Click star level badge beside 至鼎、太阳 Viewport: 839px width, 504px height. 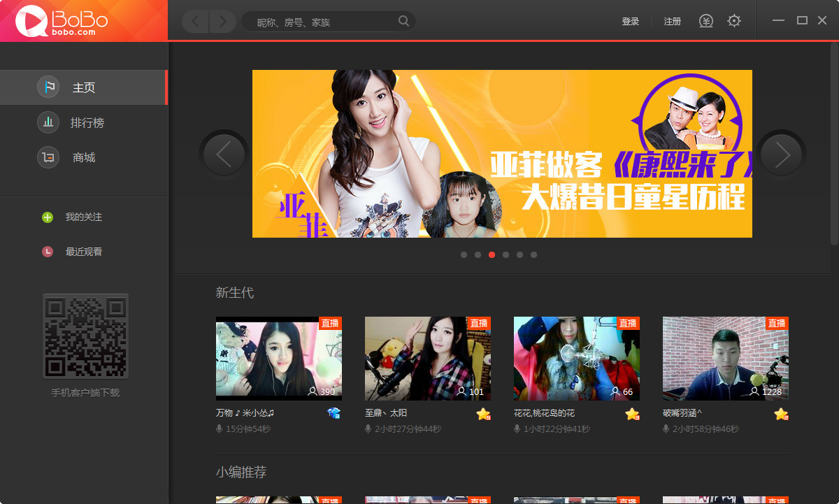pyautogui.click(x=483, y=414)
